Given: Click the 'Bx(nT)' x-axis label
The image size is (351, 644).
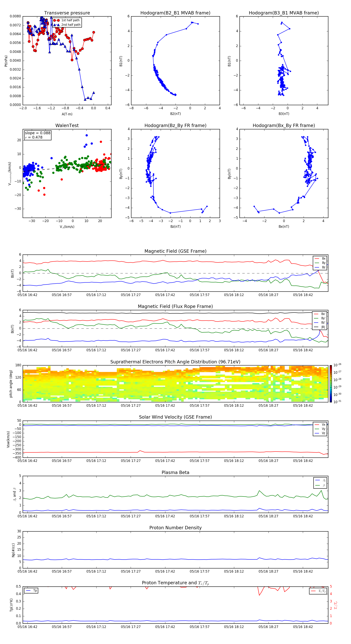Looking at the screenshot, I should click(284, 227).
